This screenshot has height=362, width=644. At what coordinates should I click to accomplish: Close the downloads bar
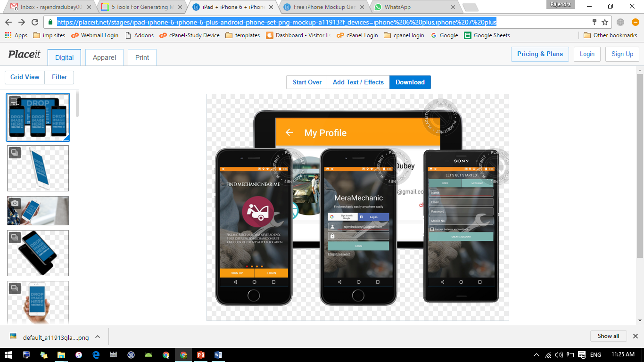coord(635,336)
